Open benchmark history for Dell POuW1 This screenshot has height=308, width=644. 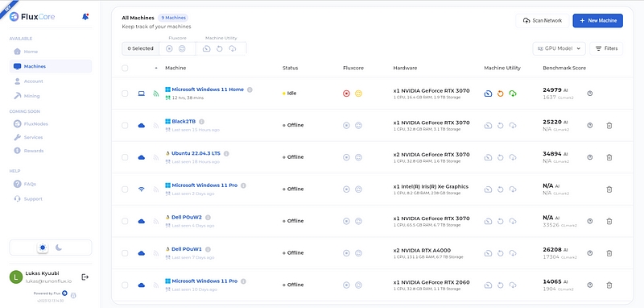pyautogui.click(x=590, y=253)
